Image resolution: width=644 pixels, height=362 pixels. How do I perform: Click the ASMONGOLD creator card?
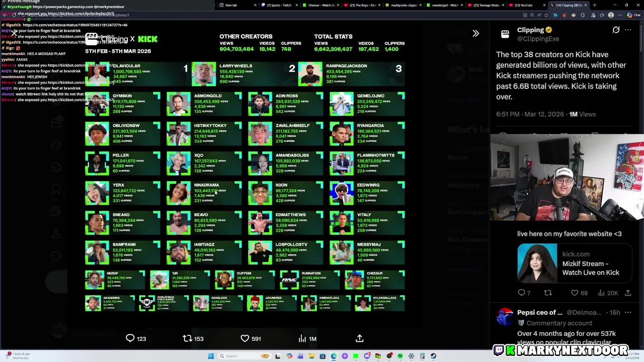pyautogui.click(x=204, y=104)
